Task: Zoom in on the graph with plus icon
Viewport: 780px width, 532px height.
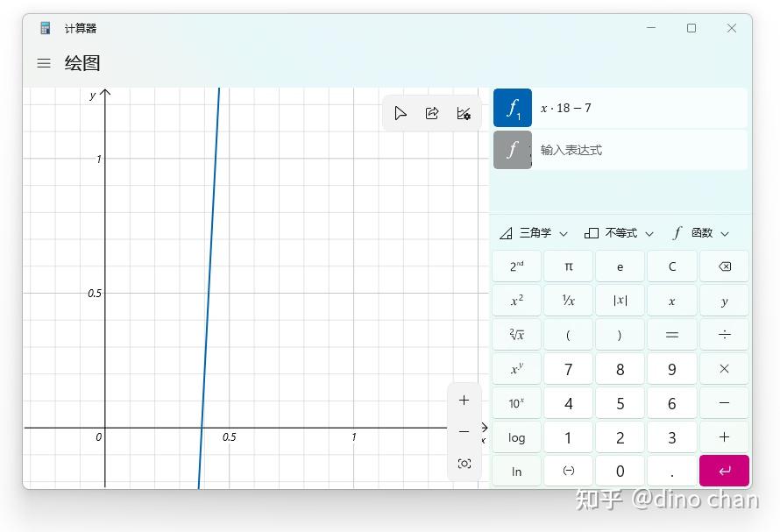Action: 464,400
